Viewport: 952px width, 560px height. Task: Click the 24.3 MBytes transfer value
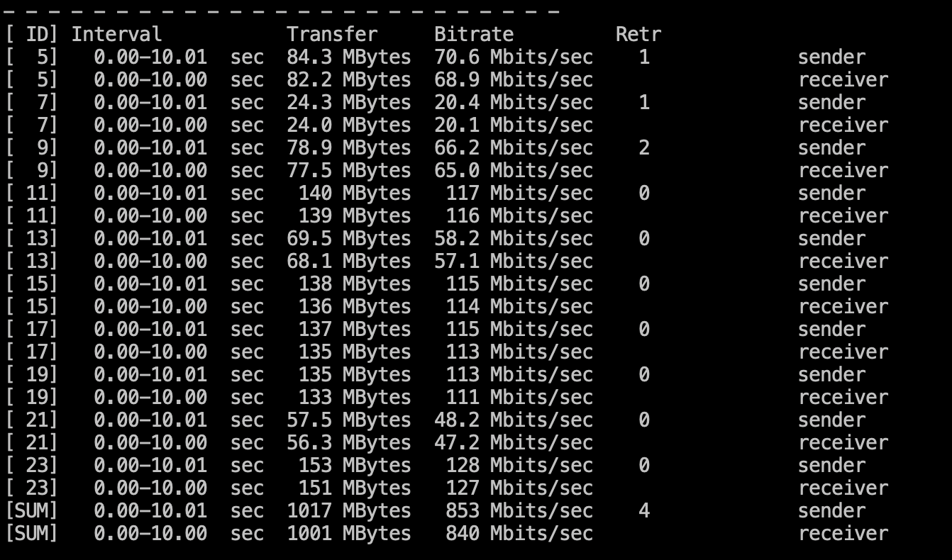[348, 102]
